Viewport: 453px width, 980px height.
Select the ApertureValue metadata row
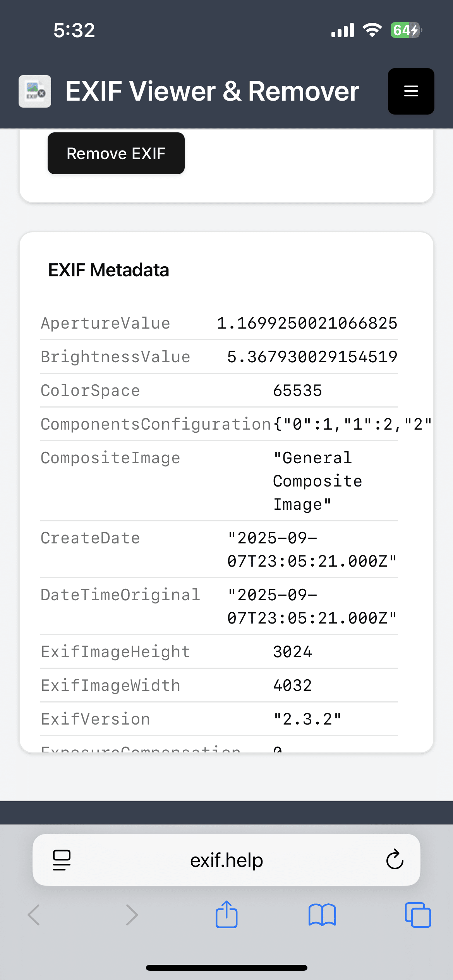pyautogui.click(x=219, y=323)
